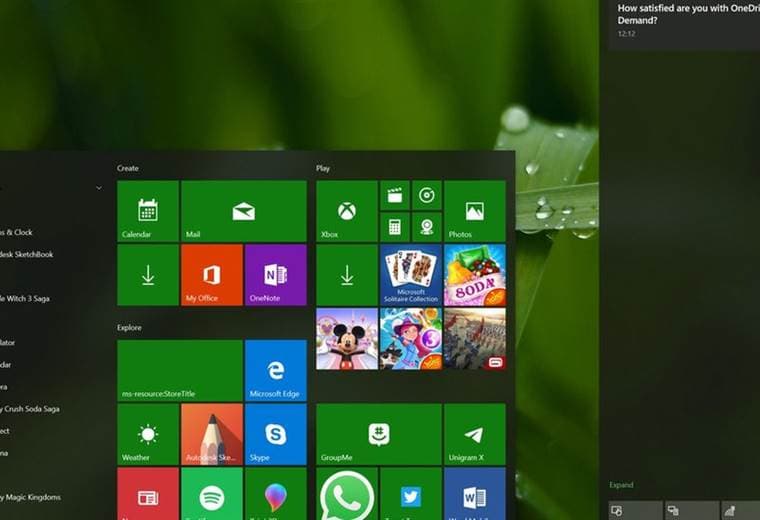Open the OneNote tile
Image resolution: width=760 pixels, height=520 pixels.
coord(275,275)
